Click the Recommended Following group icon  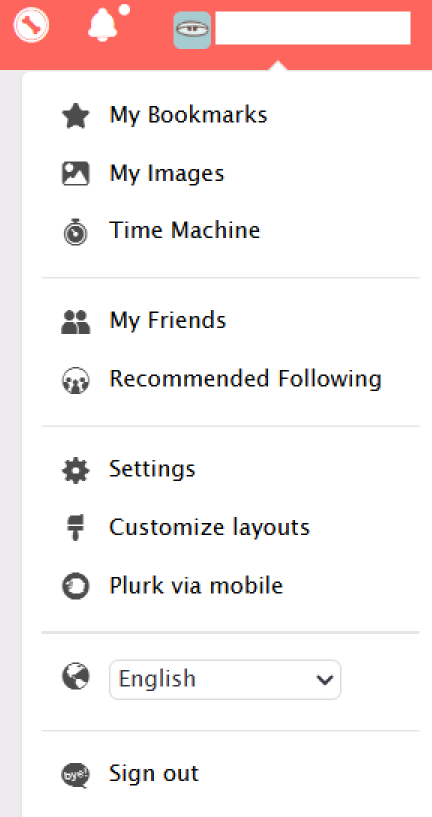pyautogui.click(x=76, y=380)
